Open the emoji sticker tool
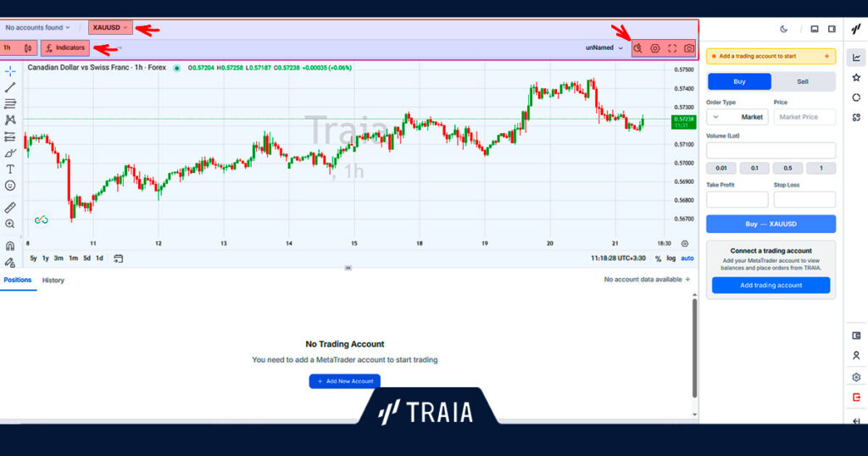Viewport: 868px width, 456px height. (10, 186)
